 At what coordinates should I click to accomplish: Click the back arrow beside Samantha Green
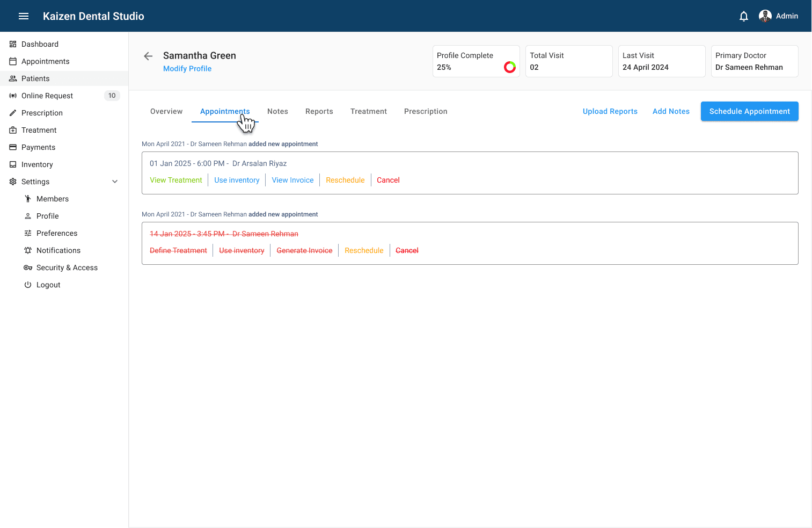coord(149,56)
